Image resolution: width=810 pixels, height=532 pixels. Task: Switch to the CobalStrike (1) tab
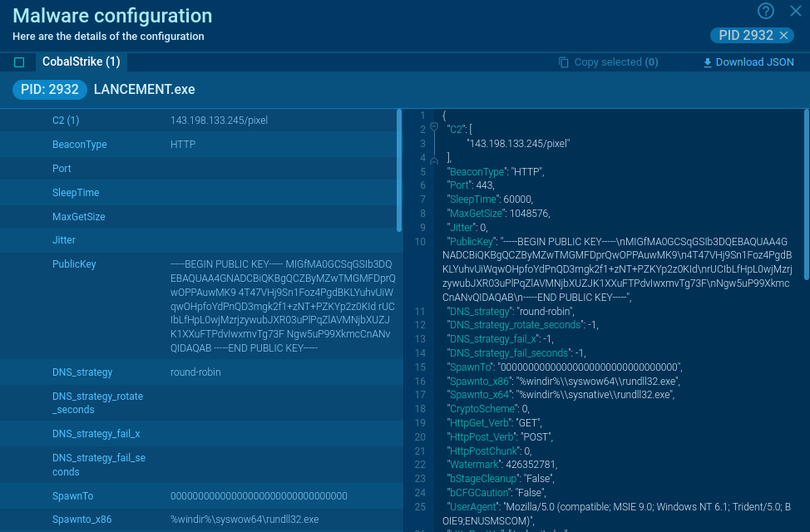[x=81, y=62]
